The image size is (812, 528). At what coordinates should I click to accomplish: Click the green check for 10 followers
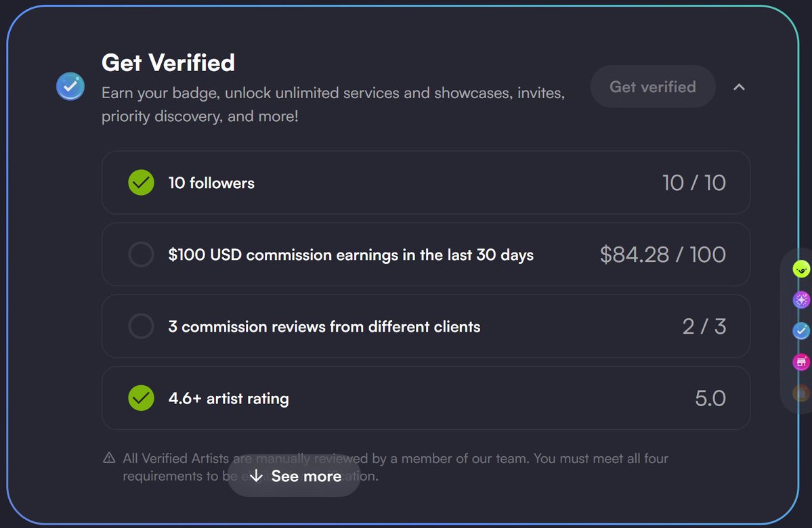click(x=141, y=183)
